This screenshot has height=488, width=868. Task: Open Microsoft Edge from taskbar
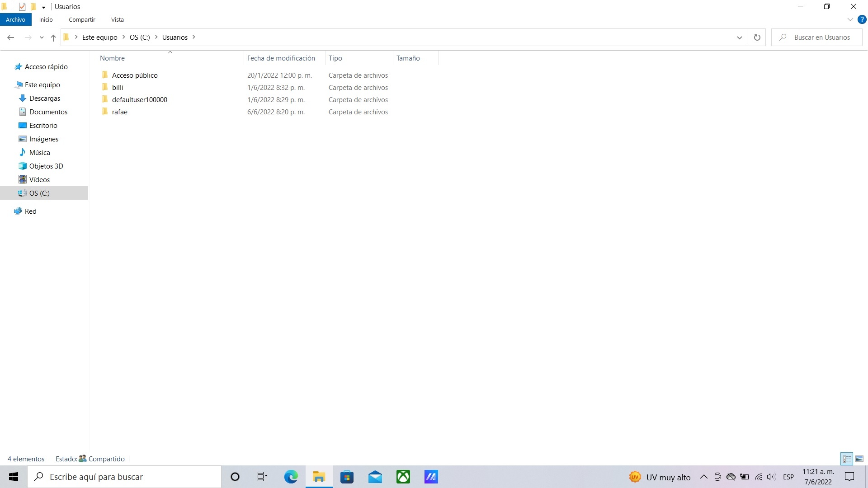tap(291, 477)
